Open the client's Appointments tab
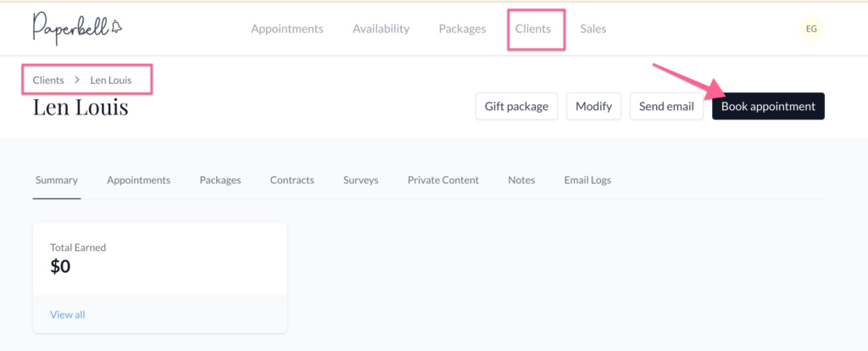Image resolution: width=868 pixels, height=351 pixels. [x=138, y=180]
